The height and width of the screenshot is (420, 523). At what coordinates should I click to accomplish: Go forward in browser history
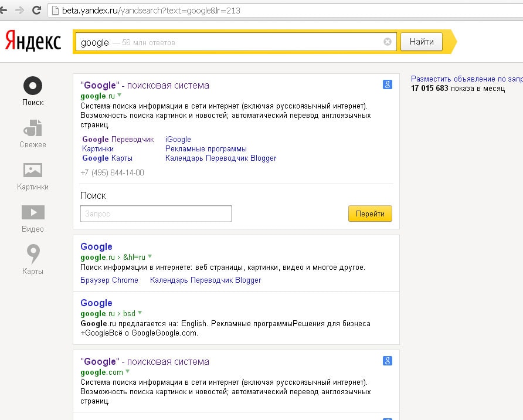pyautogui.click(x=19, y=10)
